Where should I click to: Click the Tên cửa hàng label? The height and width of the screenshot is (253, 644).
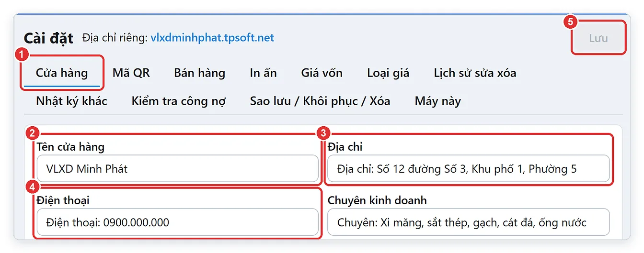tap(70, 147)
